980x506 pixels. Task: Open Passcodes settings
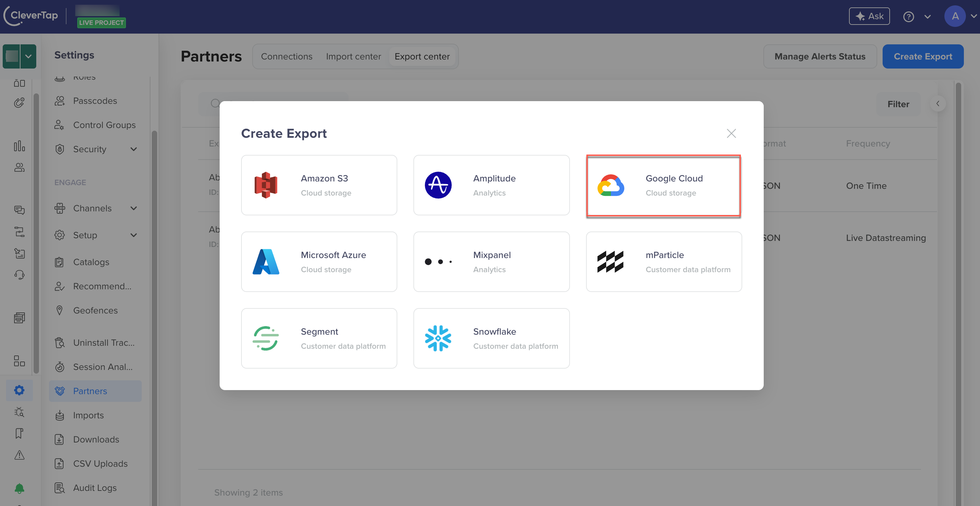click(x=95, y=100)
